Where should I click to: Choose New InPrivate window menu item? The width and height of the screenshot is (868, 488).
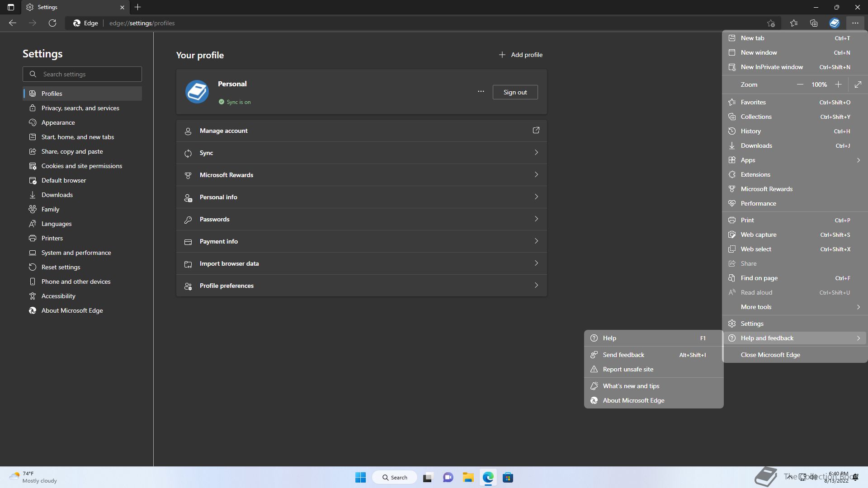point(771,67)
